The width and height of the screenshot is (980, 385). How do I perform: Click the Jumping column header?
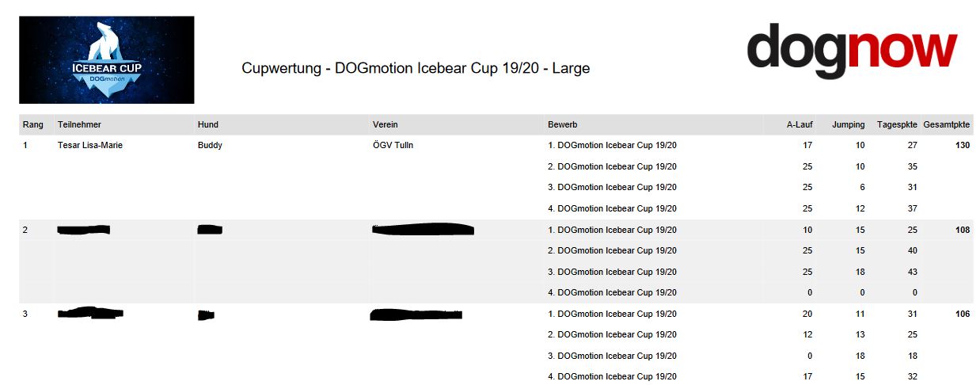[x=848, y=125]
